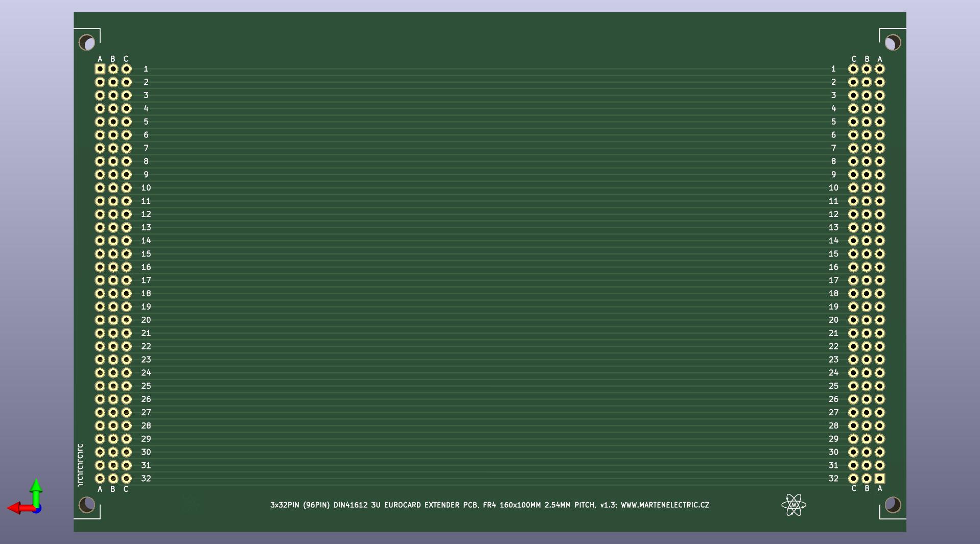Click square pad A32 on the right connector
The width and height of the screenshot is (980, 544).
(x=879, y=479)
